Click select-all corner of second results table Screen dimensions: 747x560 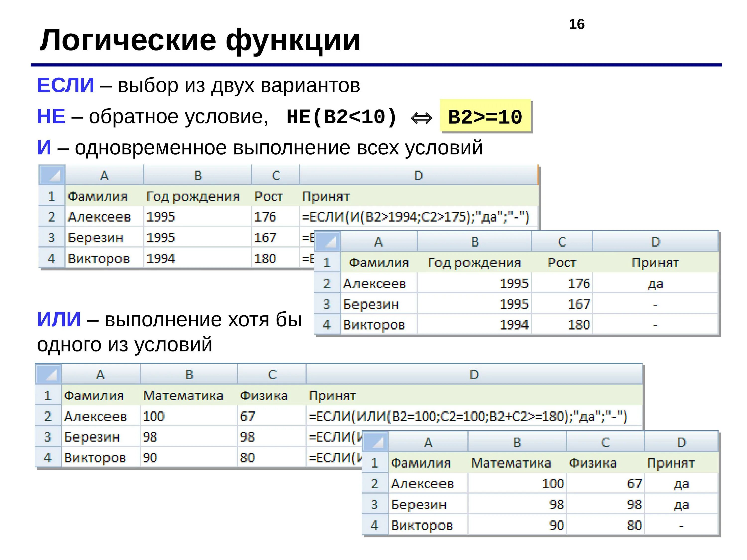point(327,241)
